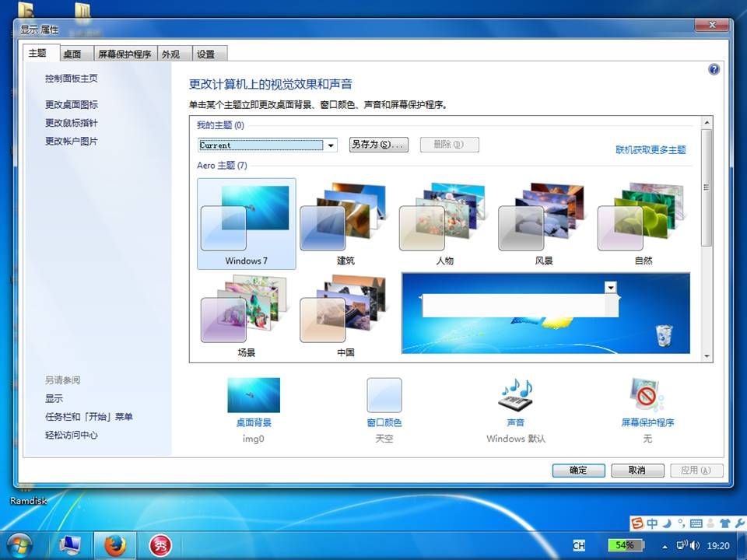Click the network tray icon

tap(682, 545)
